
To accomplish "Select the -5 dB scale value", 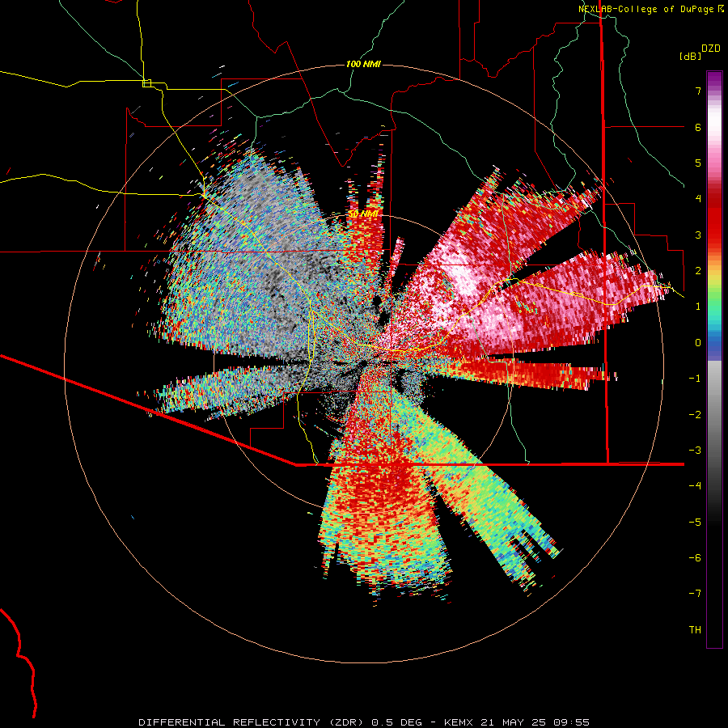I will click(x=695, y=523).
